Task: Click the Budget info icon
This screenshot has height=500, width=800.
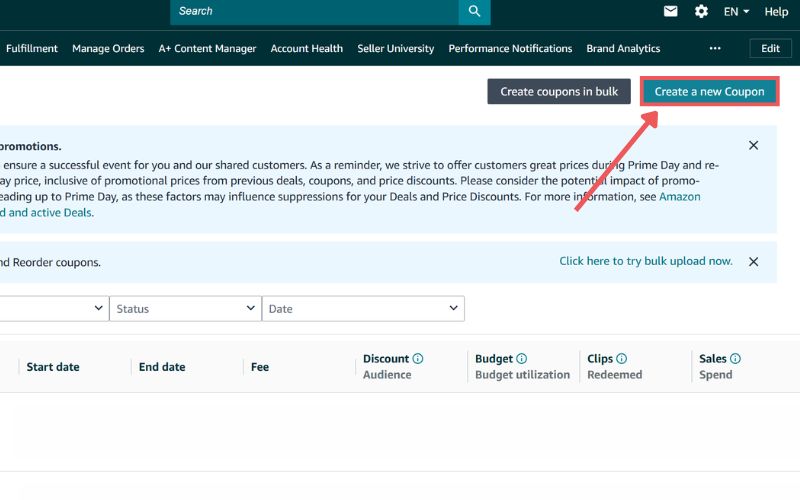Action: click(x=521, y=359)
